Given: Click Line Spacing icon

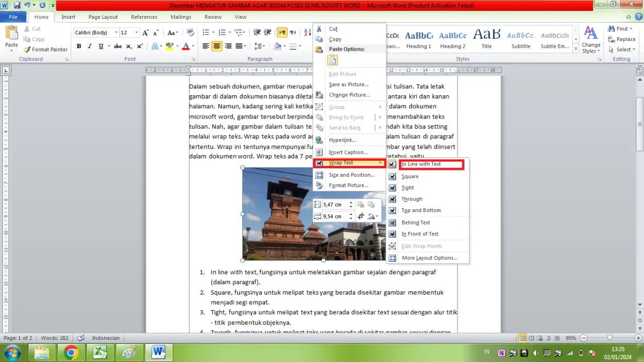Looking at the screenshot, I should 258,46.
